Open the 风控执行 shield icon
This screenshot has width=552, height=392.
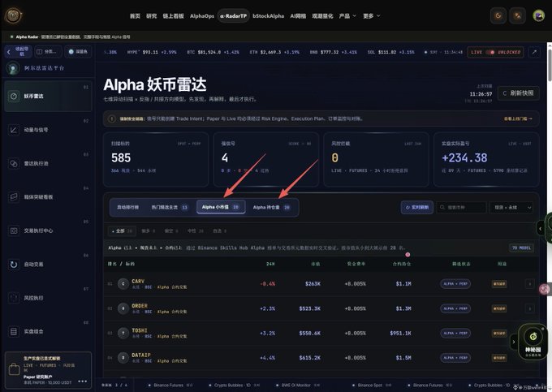13,298
